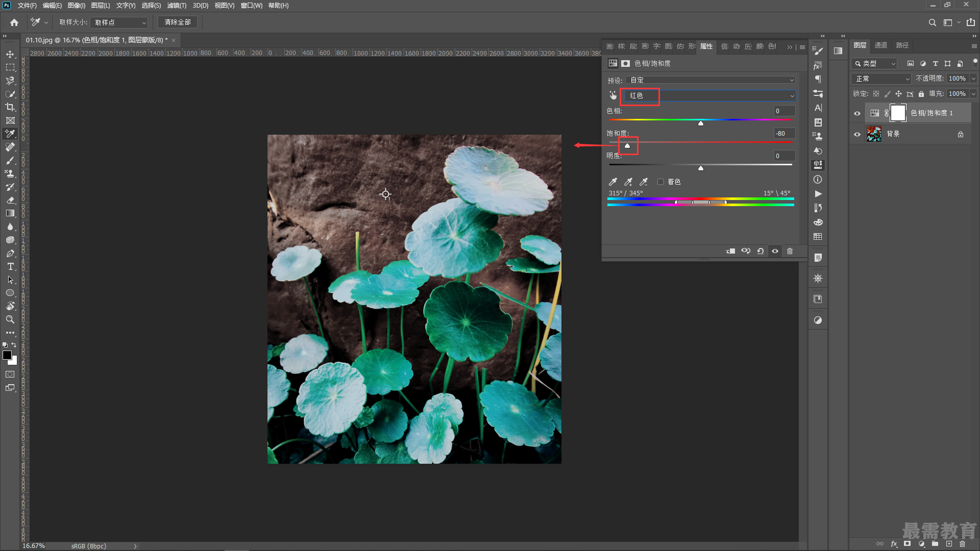
Task: Toggle Quick Mask mode
Action: [10, 374]
